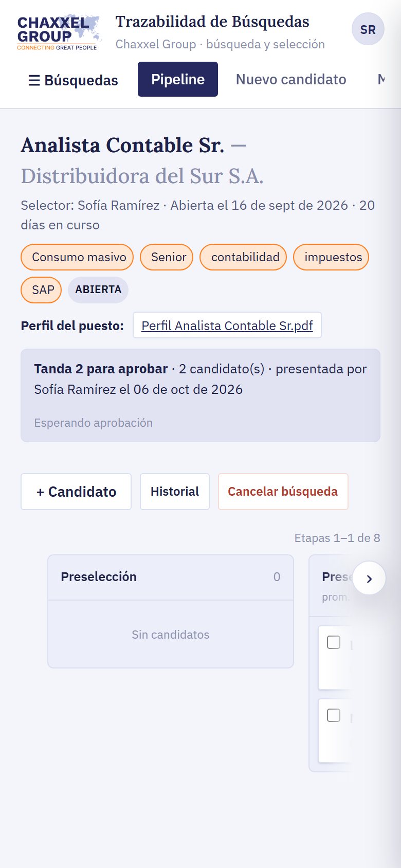Open Perfil Analista Contable Sr.pdf link
Viewport: 401px width, 868px height.
[227, 325]
